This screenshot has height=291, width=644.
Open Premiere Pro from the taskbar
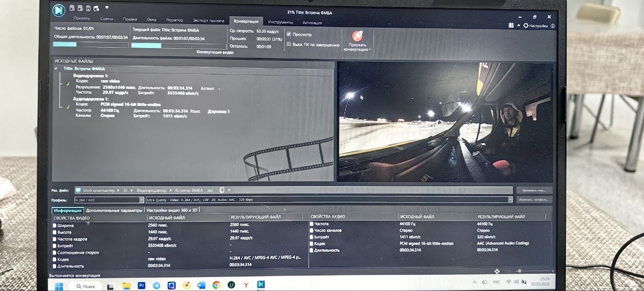coord(142,285)
